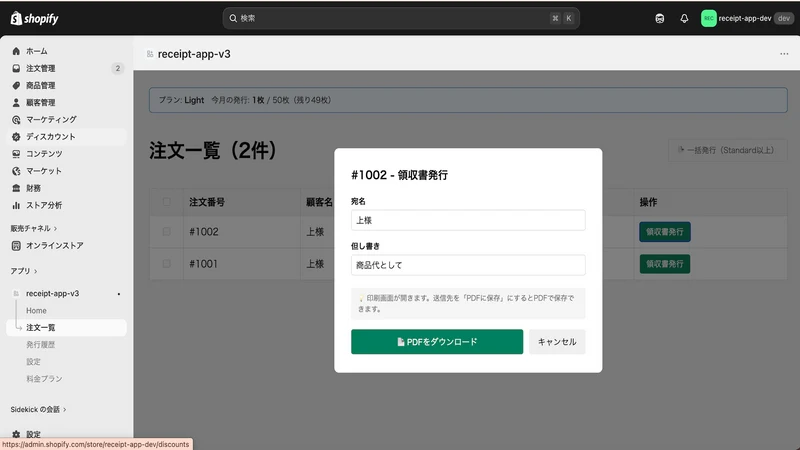Image resolution: width=800 pixels, height=450 pixels.
Task: Click the キャンセル button
Action: 557,342
